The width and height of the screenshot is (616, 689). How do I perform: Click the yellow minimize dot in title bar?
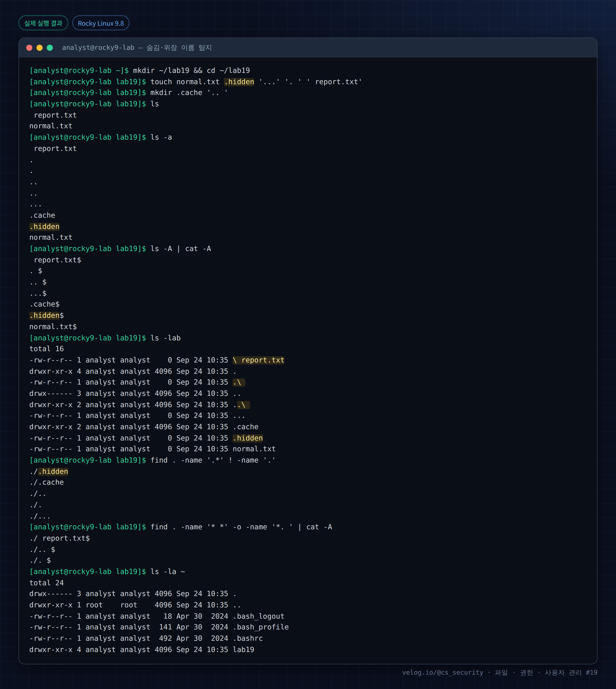(39, 48)
